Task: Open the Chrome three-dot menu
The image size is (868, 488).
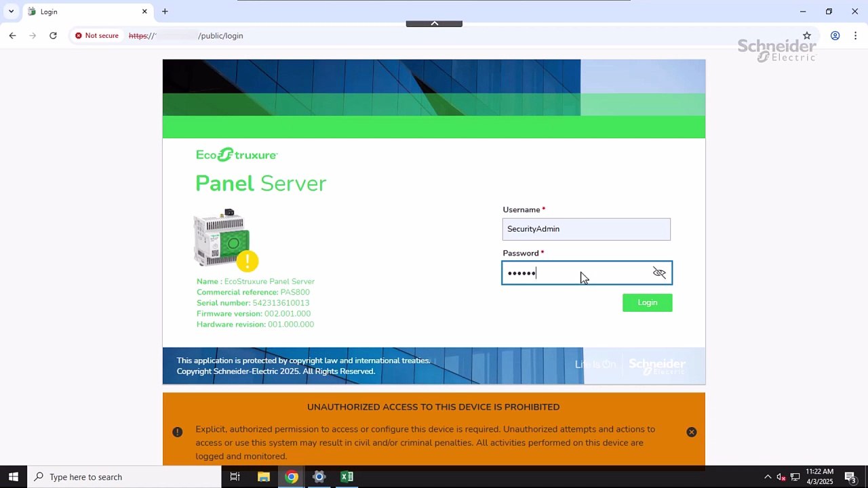Action: coord(856,35)
